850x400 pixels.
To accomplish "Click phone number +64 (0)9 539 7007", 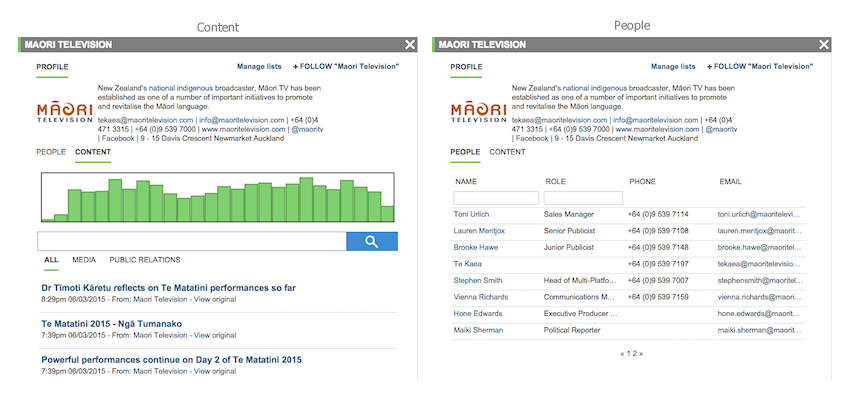I will (x=658, y=281).
